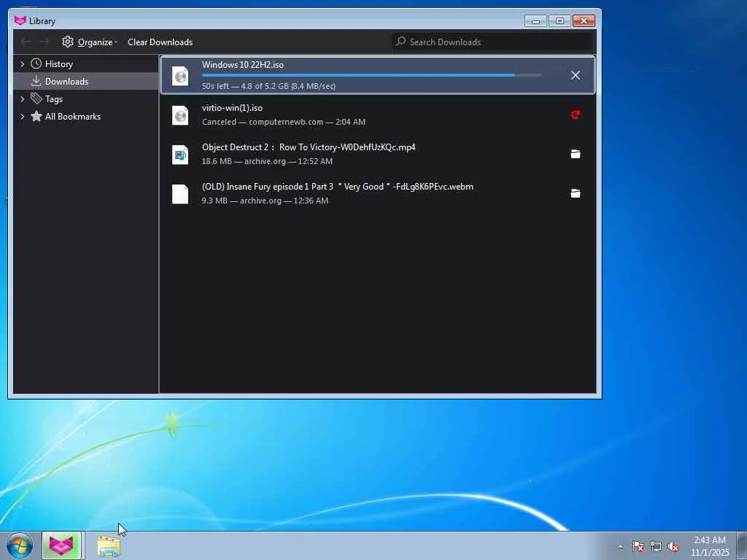747x560 pixels.
Task: Click the network status tray icon
Action: (x=656, y=547)
